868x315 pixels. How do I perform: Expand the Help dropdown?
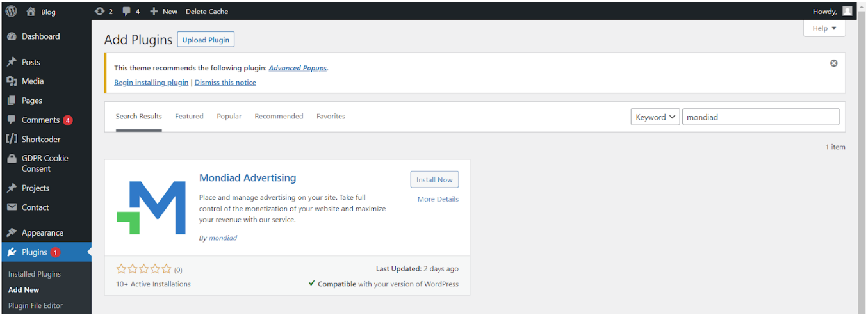pos(824,28)
